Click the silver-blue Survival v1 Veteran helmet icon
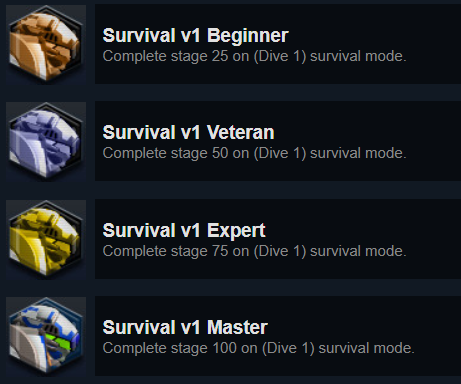The image size is (461, 384). coord(46,142)
